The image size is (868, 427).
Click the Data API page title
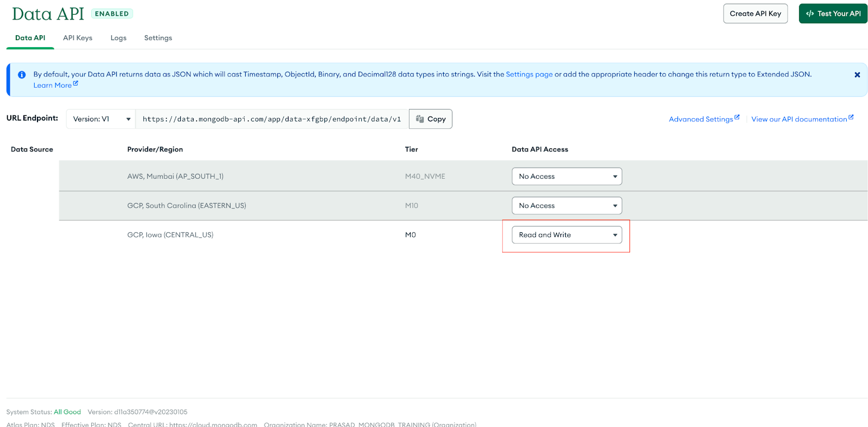48,14
